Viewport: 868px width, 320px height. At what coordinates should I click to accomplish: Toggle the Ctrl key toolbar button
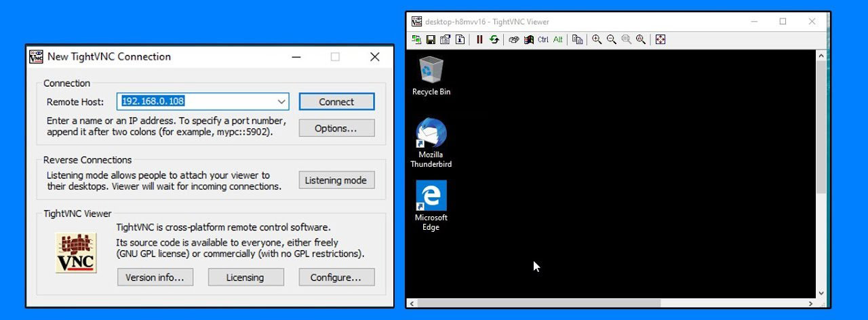(543, 40)
